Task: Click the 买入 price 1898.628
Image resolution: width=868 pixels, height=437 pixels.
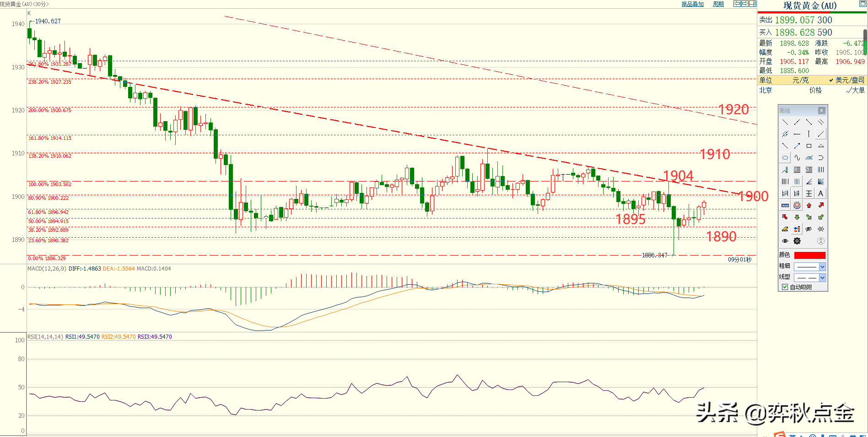Action: click(x=794, y=32)
